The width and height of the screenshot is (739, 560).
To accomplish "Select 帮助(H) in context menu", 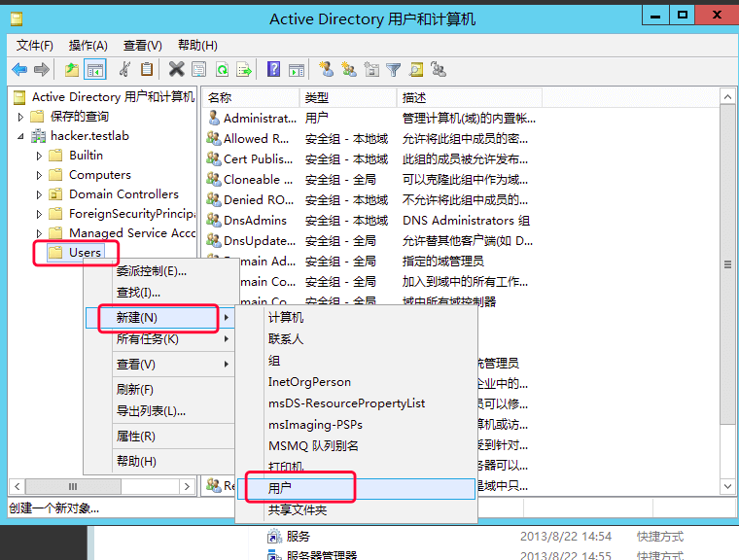I will 160,461.
